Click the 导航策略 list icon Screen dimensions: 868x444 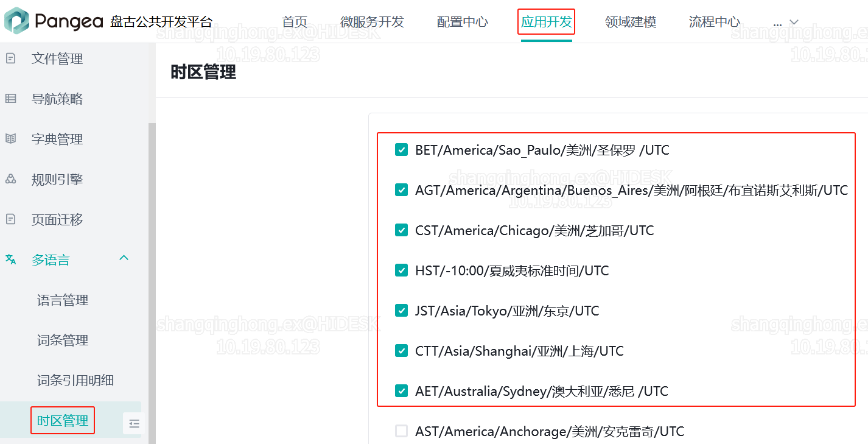pos(10,99)
